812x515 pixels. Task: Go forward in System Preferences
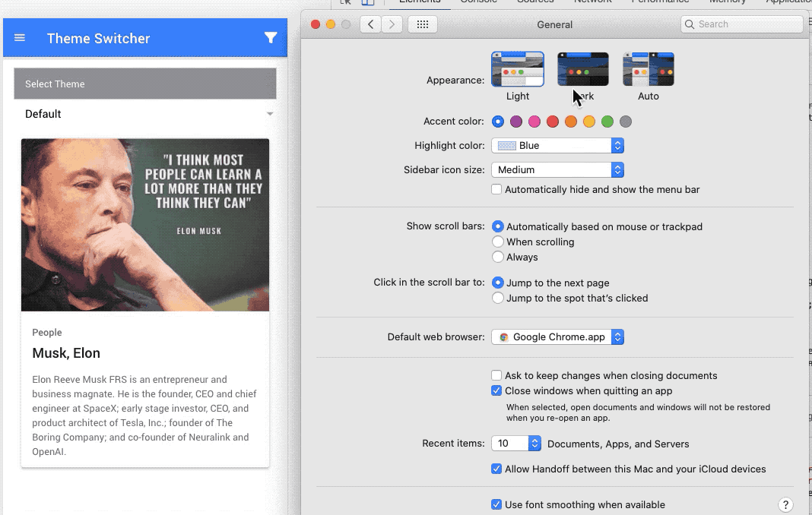(x=392, y=24)
